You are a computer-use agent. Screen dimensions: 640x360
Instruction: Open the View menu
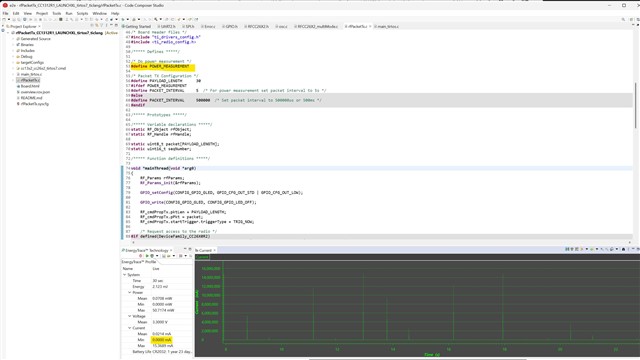(x=27, y=13)
